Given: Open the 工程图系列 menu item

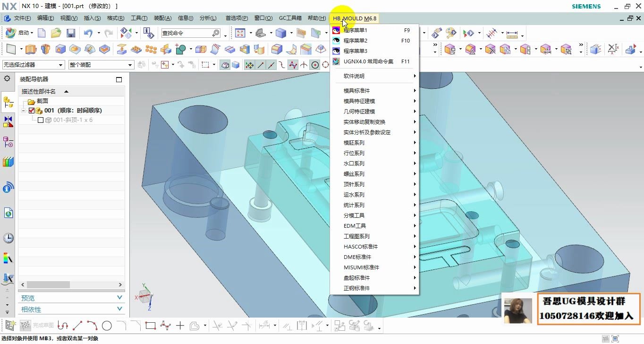Looking at the screenshot, I should [374, 236].
